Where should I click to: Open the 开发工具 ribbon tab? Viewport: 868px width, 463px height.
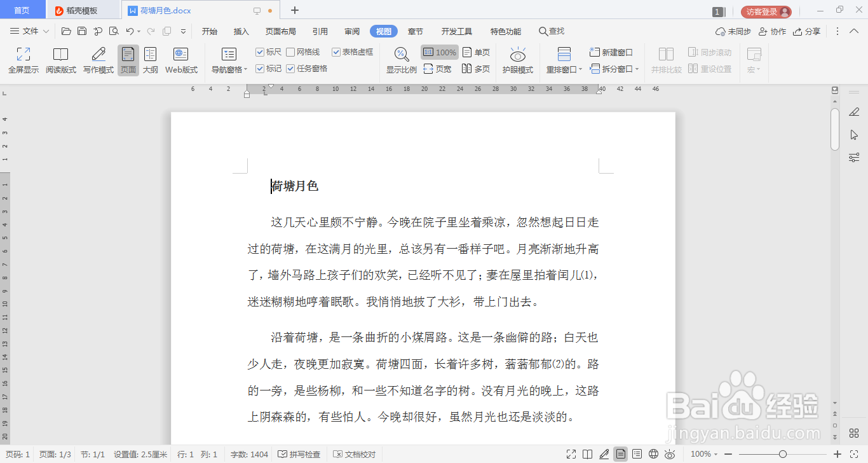[457, 31]
